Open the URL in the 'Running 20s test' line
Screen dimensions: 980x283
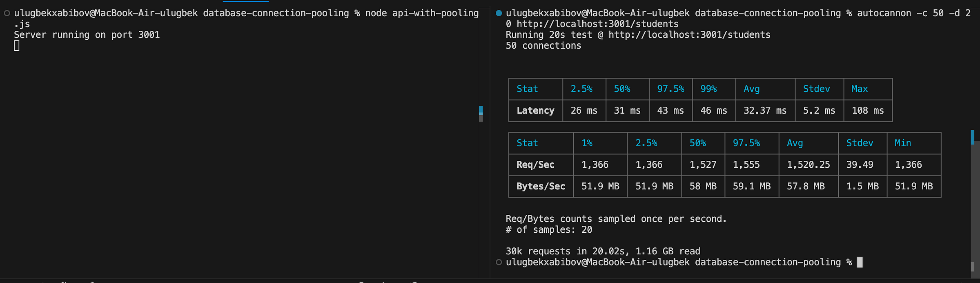point(689,35)
